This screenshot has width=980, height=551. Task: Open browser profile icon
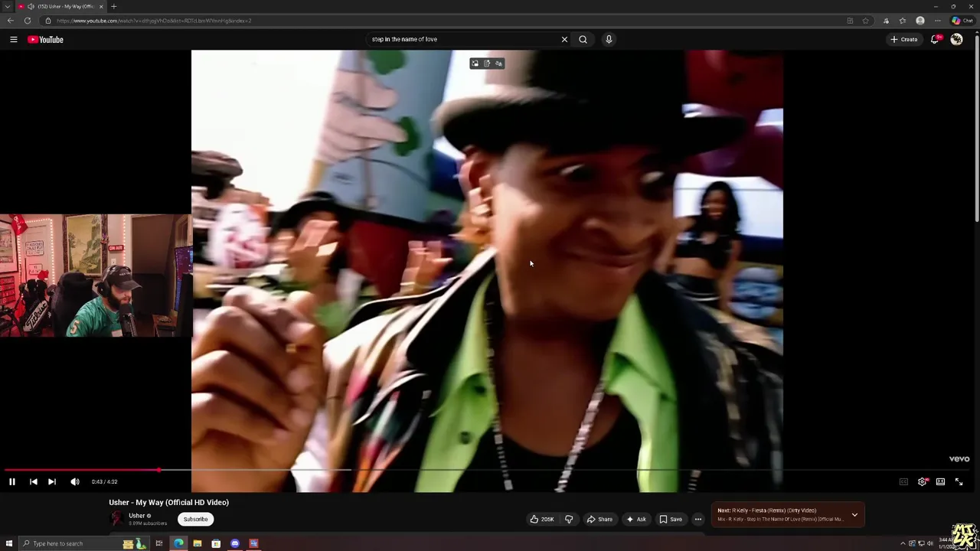[920, 21]
